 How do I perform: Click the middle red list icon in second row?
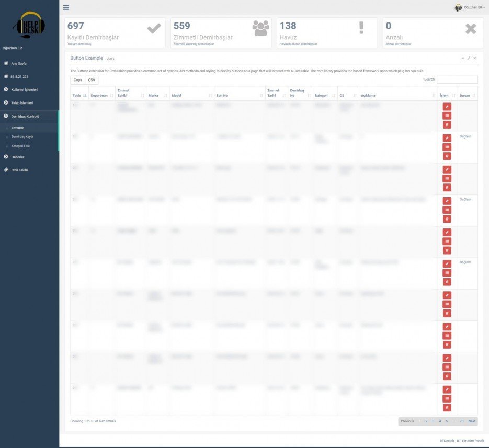pyautogui.click(x=447, y=147)
